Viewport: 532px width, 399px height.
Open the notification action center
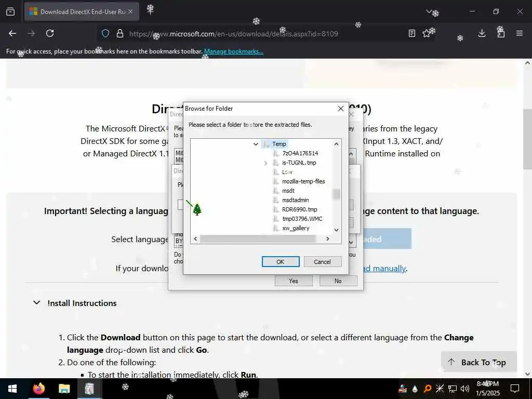pos(515,389)
